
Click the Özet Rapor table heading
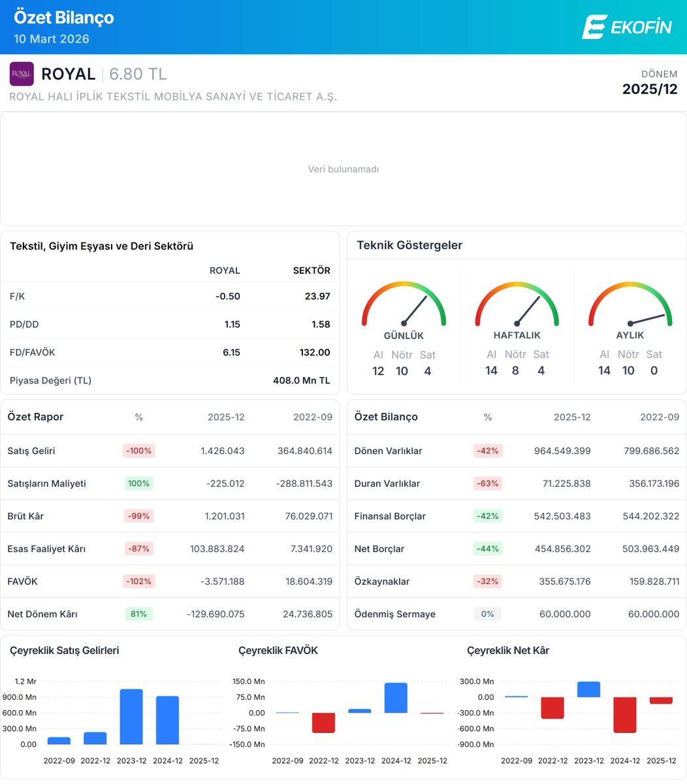pos(35,417)
